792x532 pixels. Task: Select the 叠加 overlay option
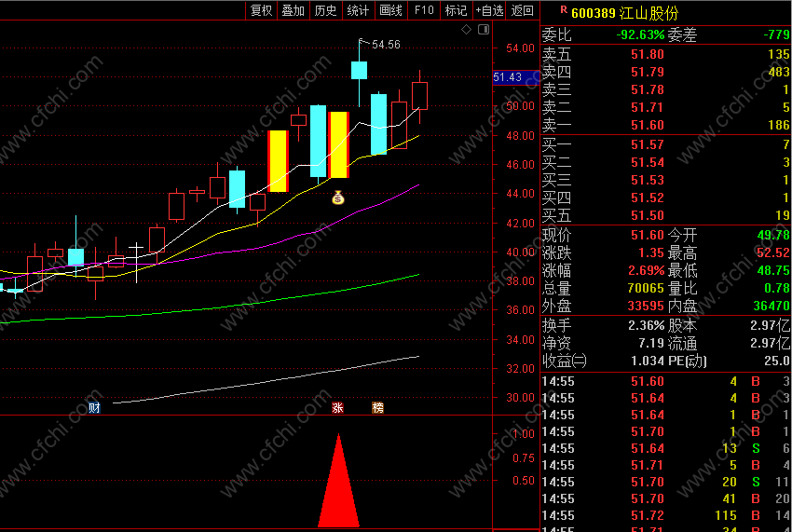tap(293, 10)
